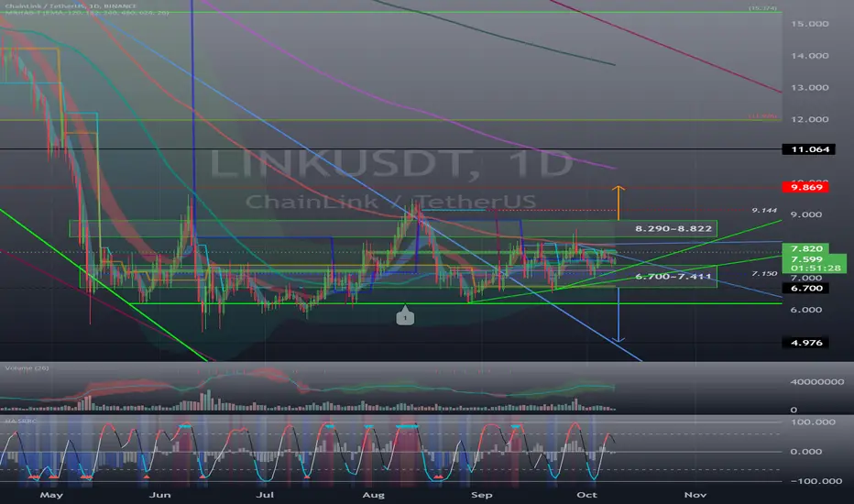The height and width of the screenshot is (504, 854).
Task: Click the Sep label on time axis
Action: coord(481,495)
